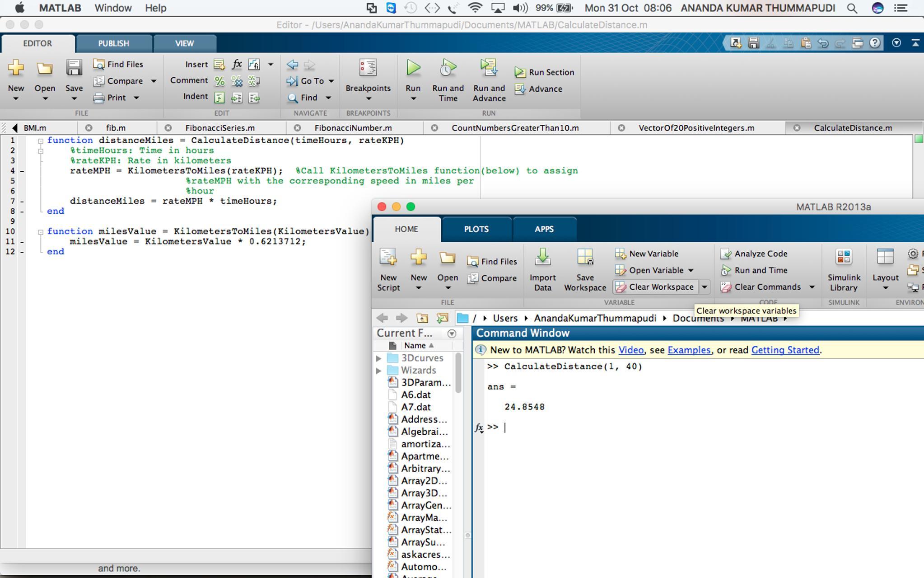Click the Save Workspace icon

pyautogui.click(x=585, y=258)
